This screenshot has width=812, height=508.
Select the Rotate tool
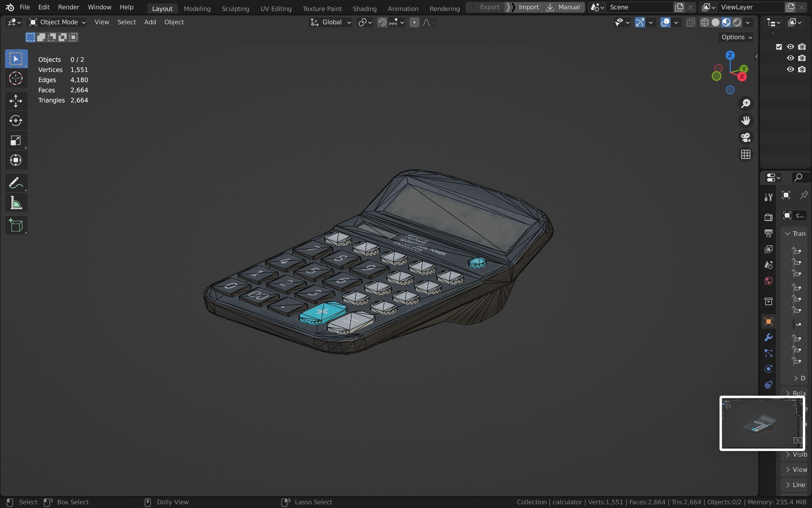(16, 121)
